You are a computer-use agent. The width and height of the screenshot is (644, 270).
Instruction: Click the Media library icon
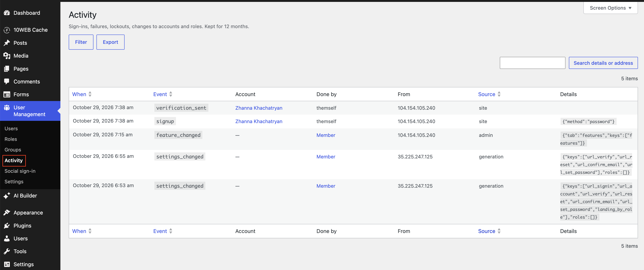[x=7, y=56]
